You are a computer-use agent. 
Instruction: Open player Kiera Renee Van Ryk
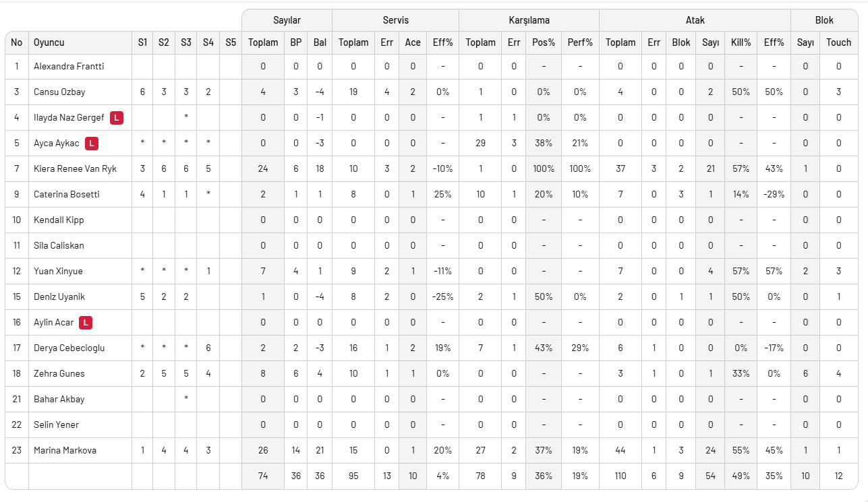75,169
